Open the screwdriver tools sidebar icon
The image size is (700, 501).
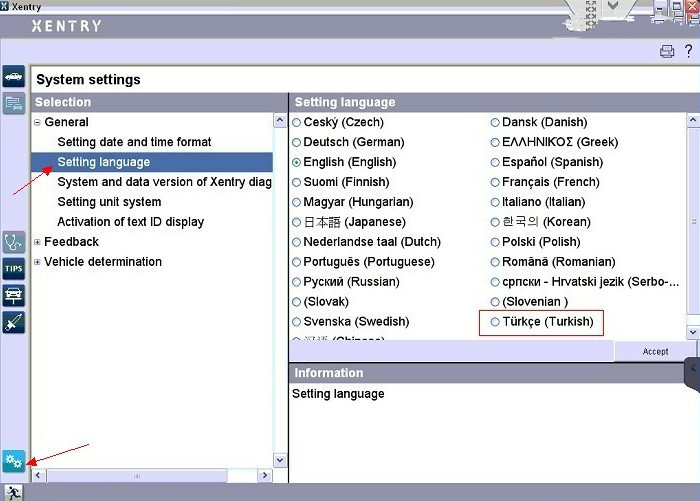click(13, 322)
